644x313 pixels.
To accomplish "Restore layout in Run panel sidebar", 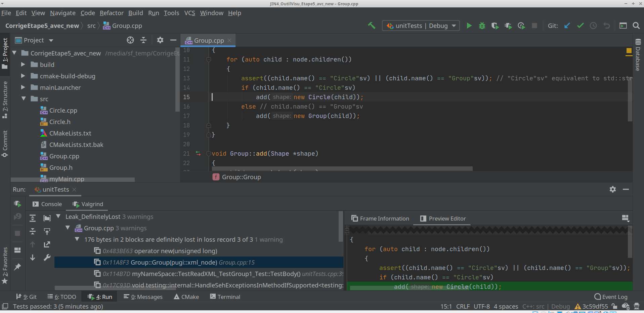I will 17,250.
